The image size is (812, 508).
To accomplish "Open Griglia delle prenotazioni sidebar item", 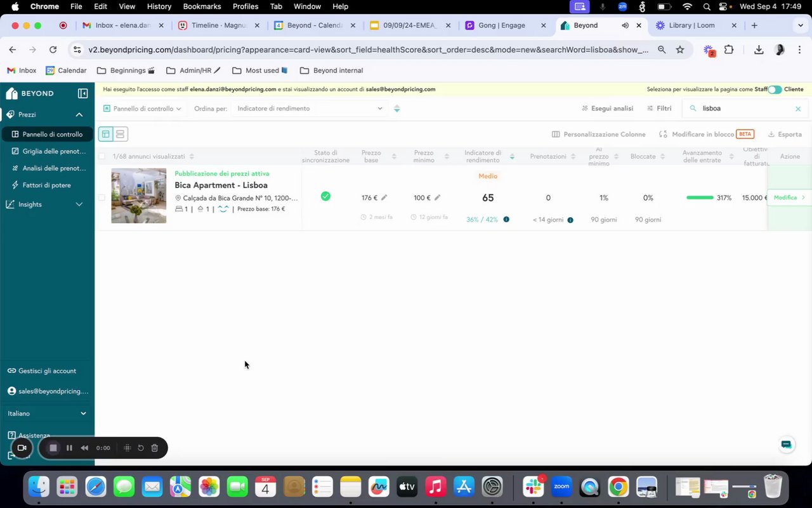I will click(x=48, y=151).
